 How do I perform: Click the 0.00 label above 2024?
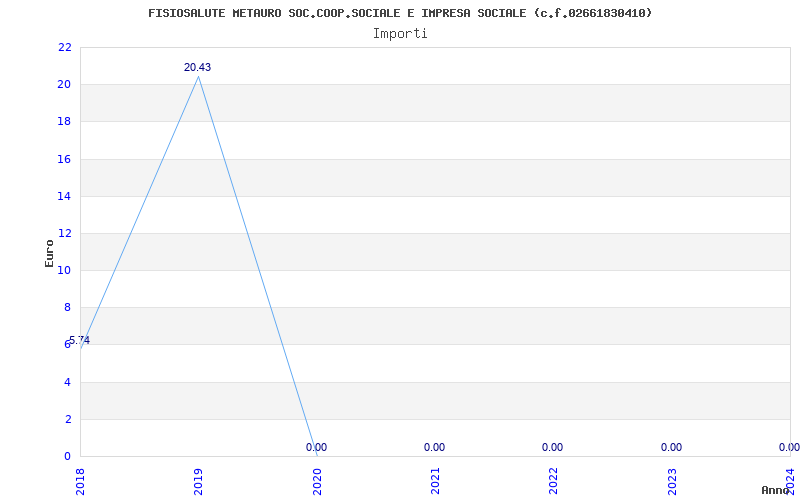[x=789, y=447]
